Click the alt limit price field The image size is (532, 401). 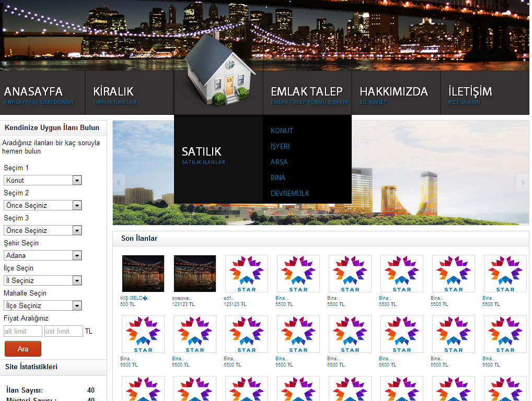22,331
